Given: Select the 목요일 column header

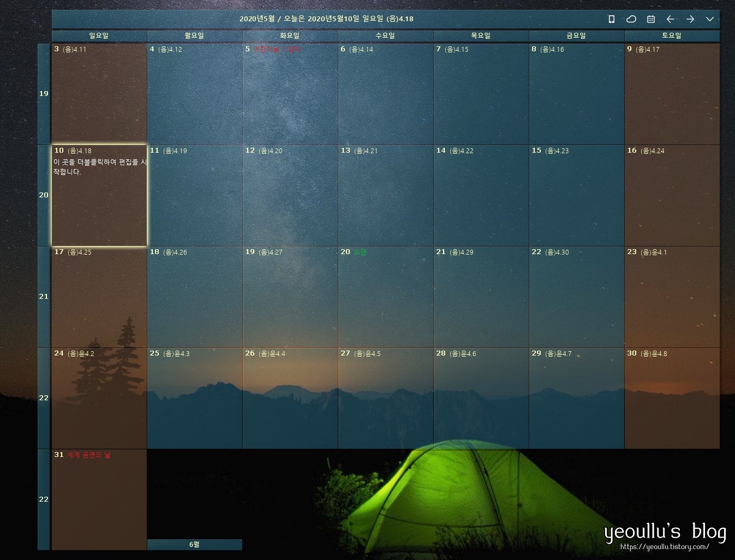Looking at the screenshot, I should [481, 36].
